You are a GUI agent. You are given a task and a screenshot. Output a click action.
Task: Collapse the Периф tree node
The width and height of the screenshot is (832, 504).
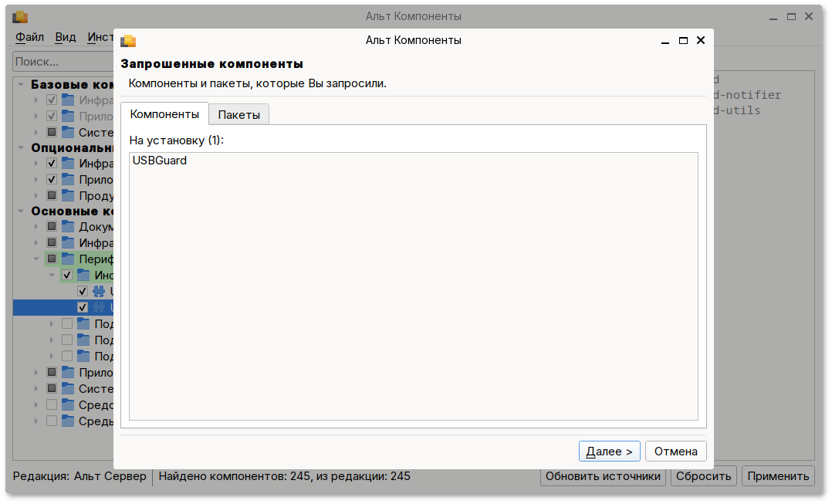[36, 259]
